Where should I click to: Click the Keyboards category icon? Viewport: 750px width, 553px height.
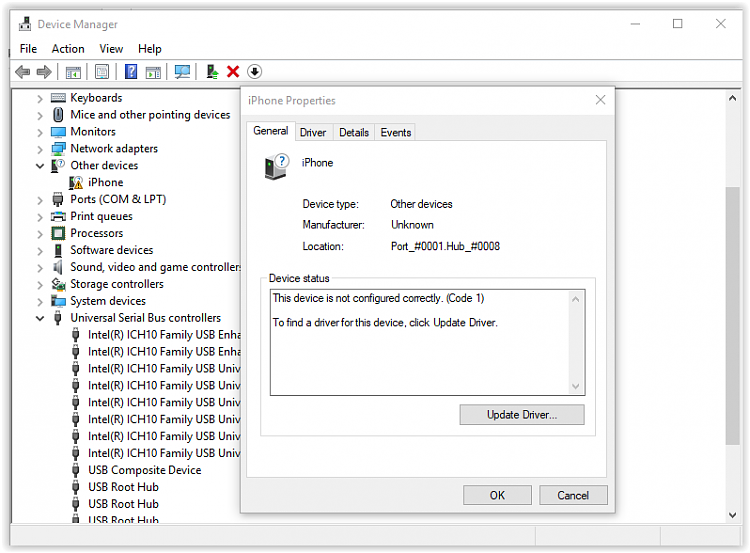[58, 98]
